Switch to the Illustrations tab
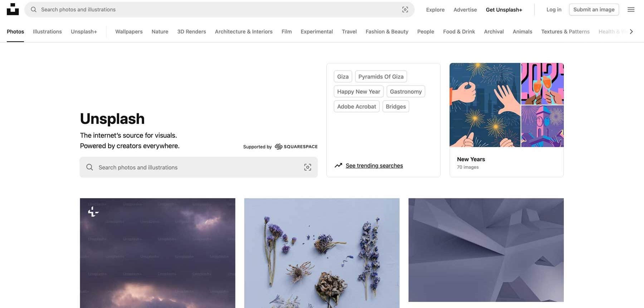Viewport: 644px width, 308px height. point(47,32)
